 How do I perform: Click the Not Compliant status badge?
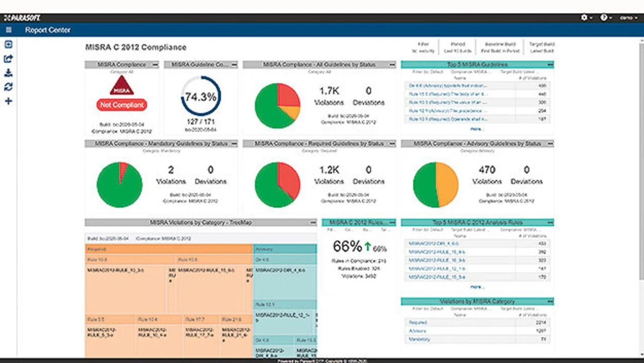click(x=121, y=105)
